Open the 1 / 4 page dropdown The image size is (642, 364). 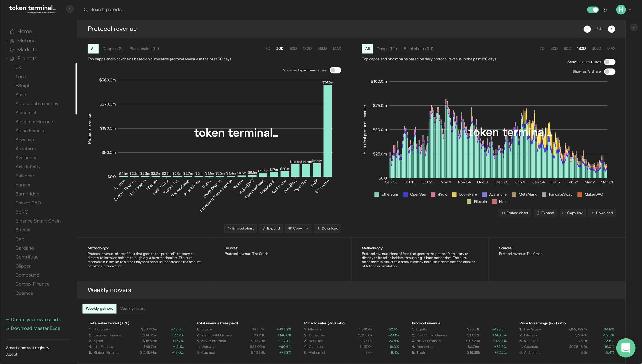599,29
